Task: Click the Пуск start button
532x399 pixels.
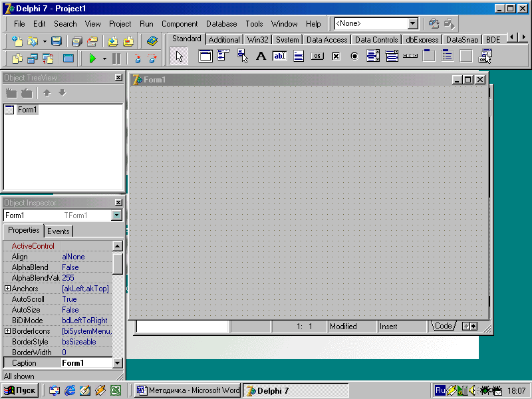Action: [x=20, y=390]
